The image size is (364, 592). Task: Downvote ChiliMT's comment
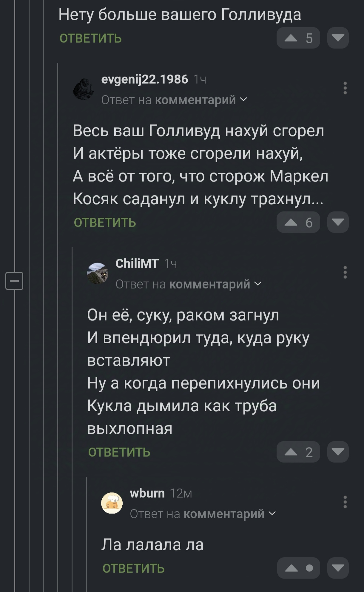[338, 452]
